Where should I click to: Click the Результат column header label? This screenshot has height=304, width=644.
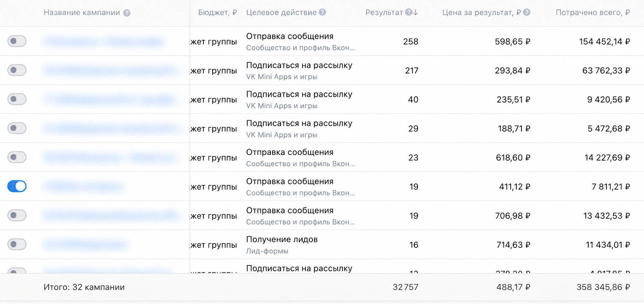pos(384,13)
